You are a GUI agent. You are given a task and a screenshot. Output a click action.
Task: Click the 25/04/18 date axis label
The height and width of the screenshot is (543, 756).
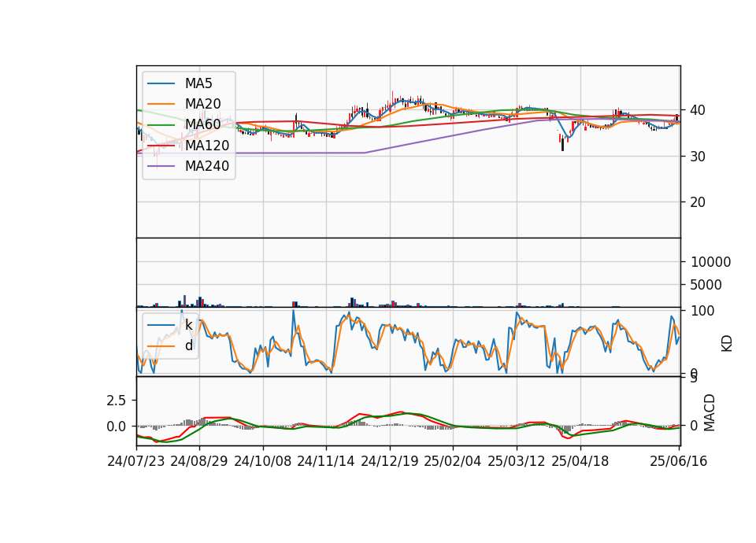(580, 461)
